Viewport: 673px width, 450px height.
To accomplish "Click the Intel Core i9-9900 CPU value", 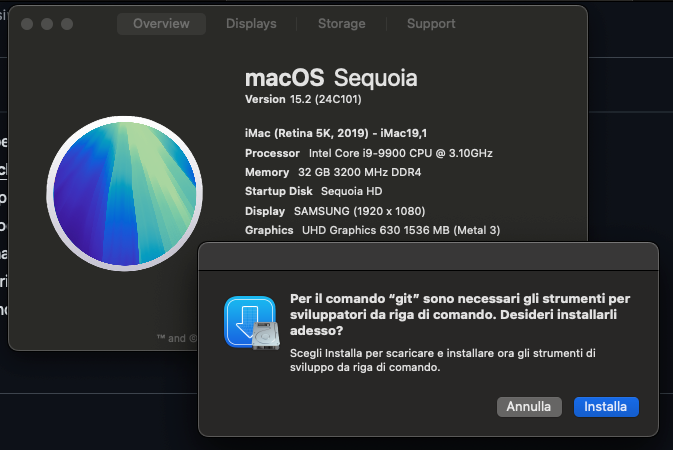I will coord(400,153).
